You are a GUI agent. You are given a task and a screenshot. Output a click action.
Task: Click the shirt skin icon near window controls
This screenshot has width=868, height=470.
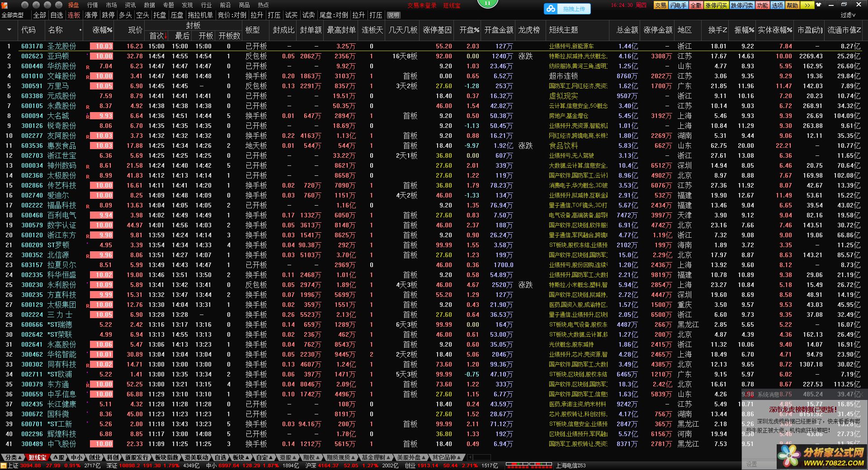click(x=819, y=5)
